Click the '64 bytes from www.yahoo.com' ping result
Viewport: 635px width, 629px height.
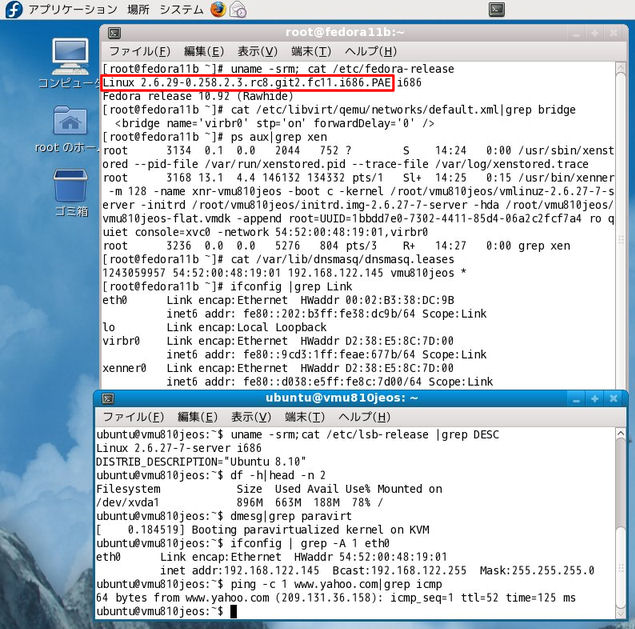[x=336, y=598]
